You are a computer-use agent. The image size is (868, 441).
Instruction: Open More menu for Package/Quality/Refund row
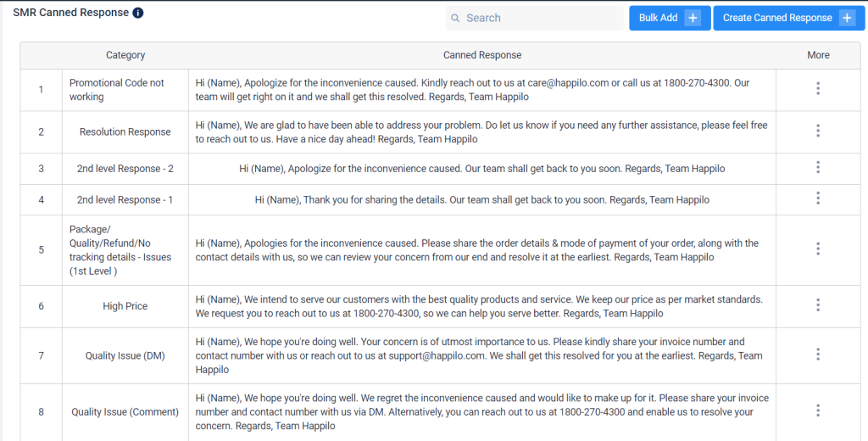tap(818, 248)
